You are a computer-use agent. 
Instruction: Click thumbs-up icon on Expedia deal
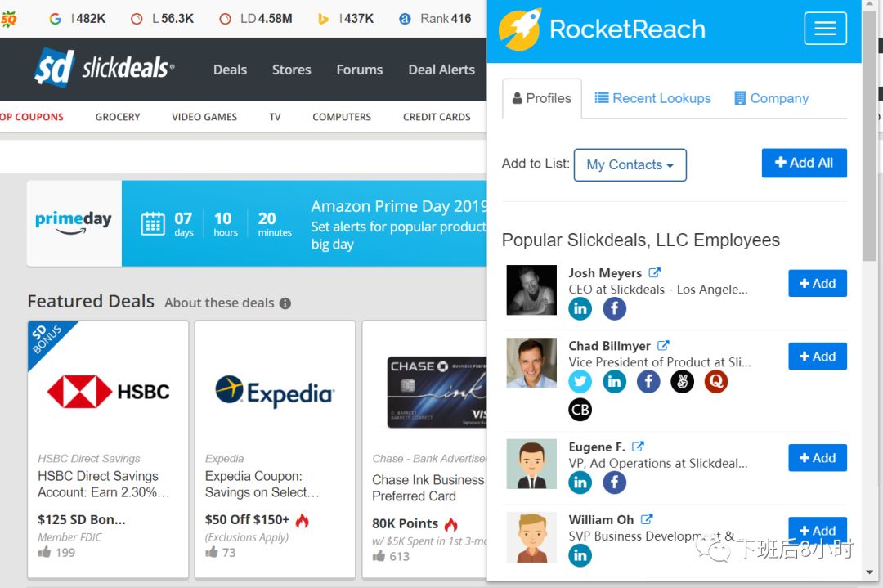click(x=212, y=552)
